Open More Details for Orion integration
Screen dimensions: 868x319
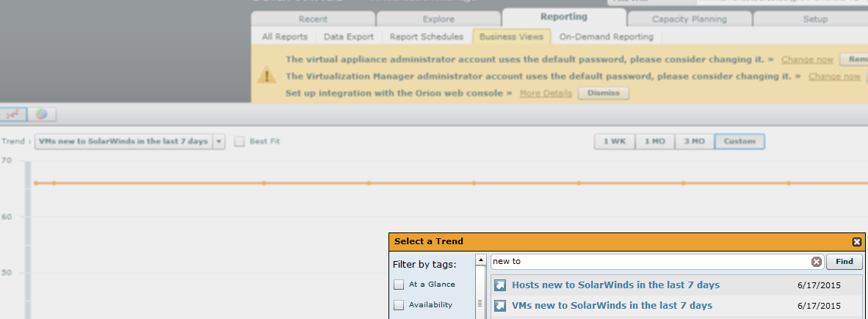[x=546, y=93]
